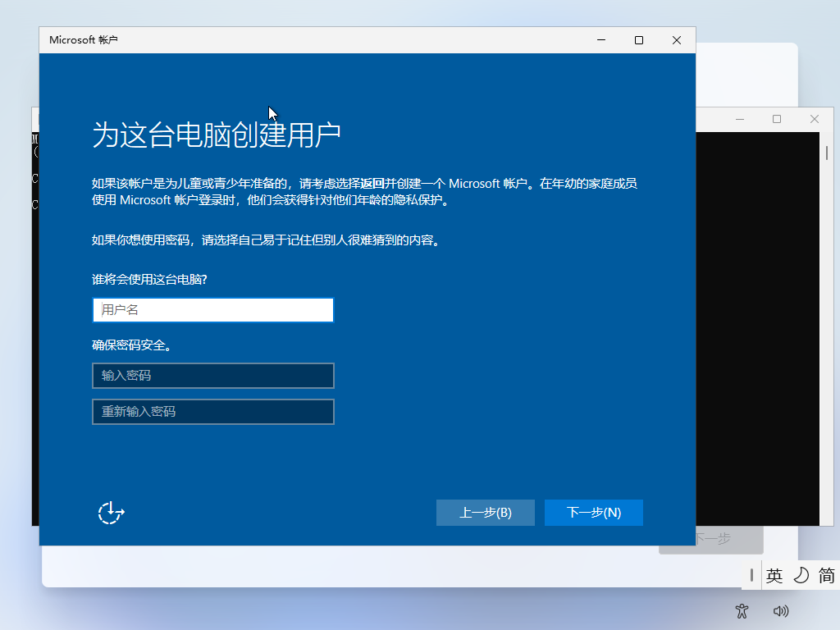Click the moon icon in the IME bar
The width and height of the screenshot is (840, 630).
[x=801, y=575]
